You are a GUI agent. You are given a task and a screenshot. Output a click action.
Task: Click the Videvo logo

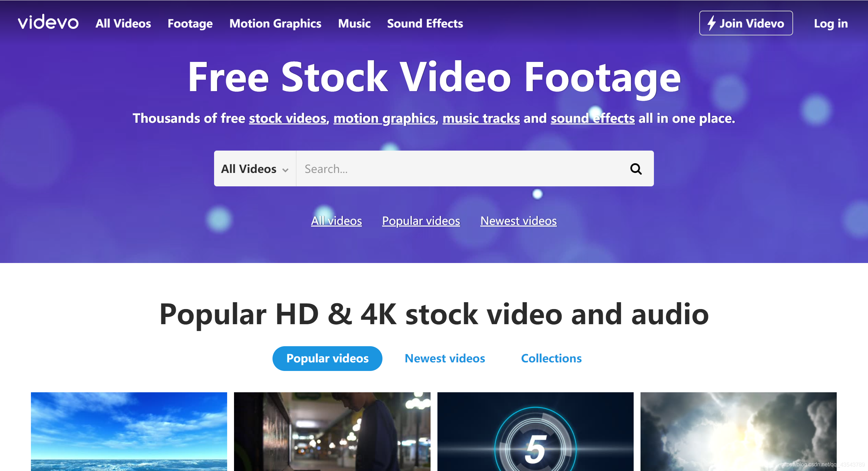pos(48,23)
